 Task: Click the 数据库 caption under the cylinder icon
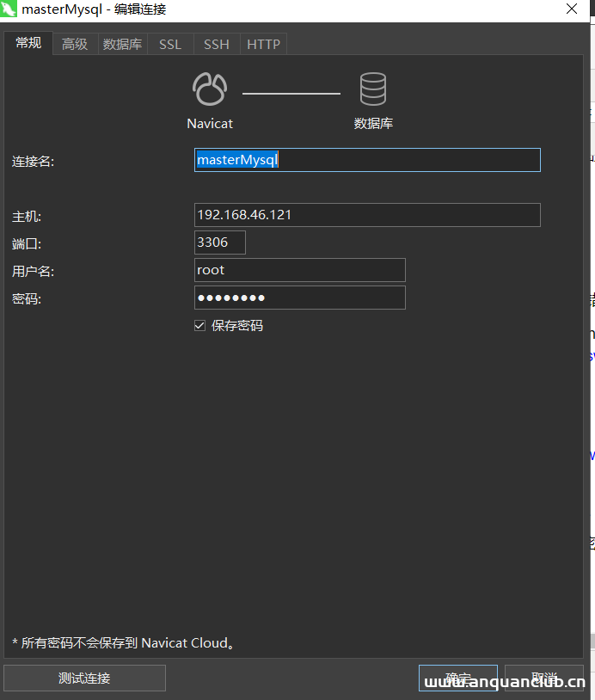[373, 123]
